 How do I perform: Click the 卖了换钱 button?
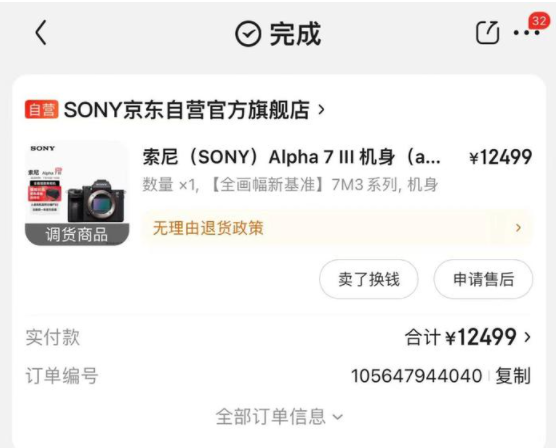pyautogui.click(x=369, y=279)
